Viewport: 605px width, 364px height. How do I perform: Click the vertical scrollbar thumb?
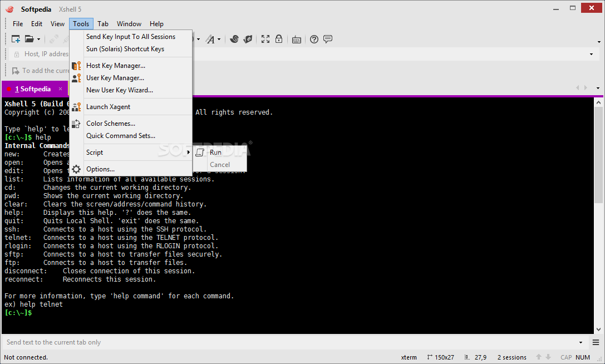tap(598, 155)
